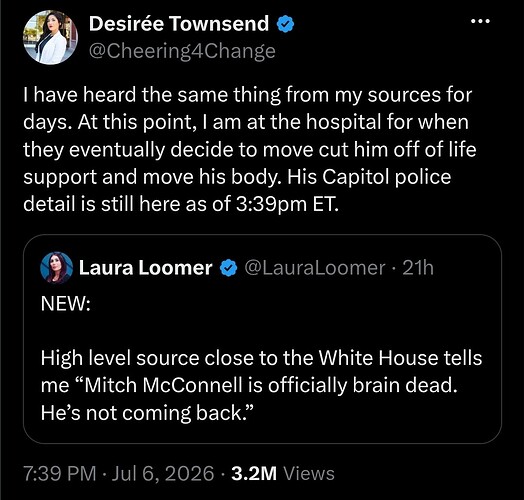Click the verified badge next to Laura Loomer

(x=228, y=268)
